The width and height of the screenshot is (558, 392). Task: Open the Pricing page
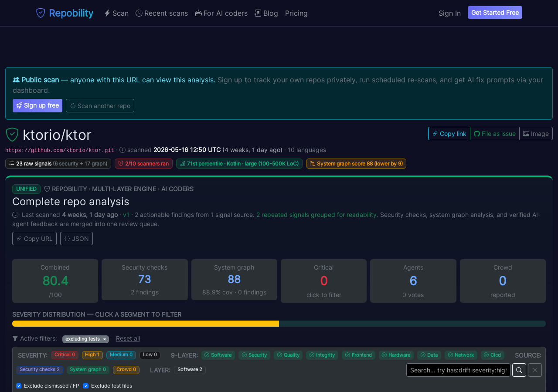point(296,13)
